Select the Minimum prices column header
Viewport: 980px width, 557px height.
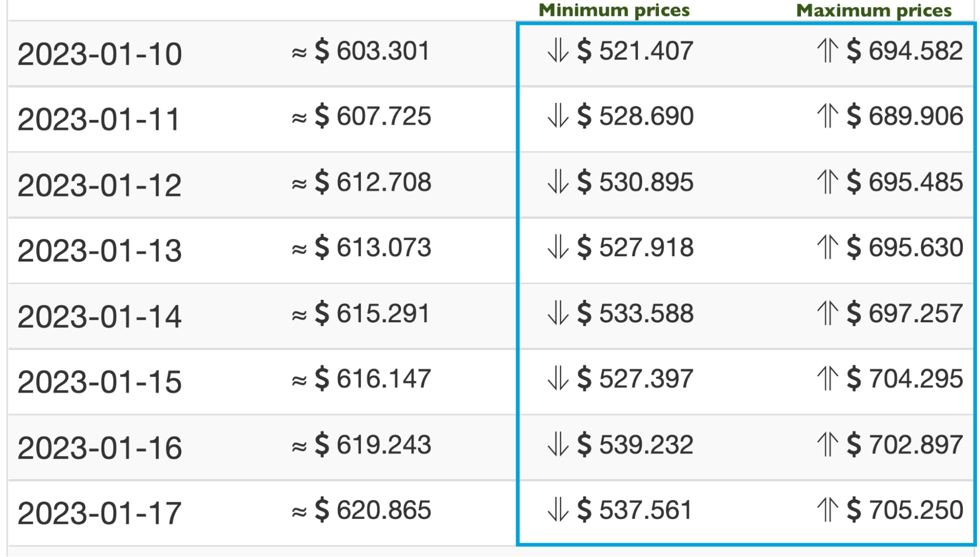click(614, 10)
